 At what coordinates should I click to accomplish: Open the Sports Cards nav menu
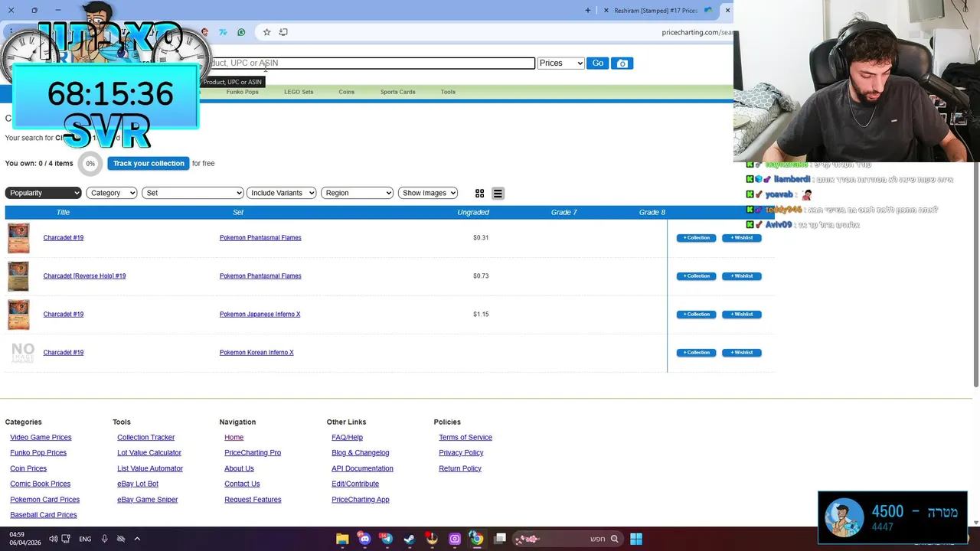point(398,92)
